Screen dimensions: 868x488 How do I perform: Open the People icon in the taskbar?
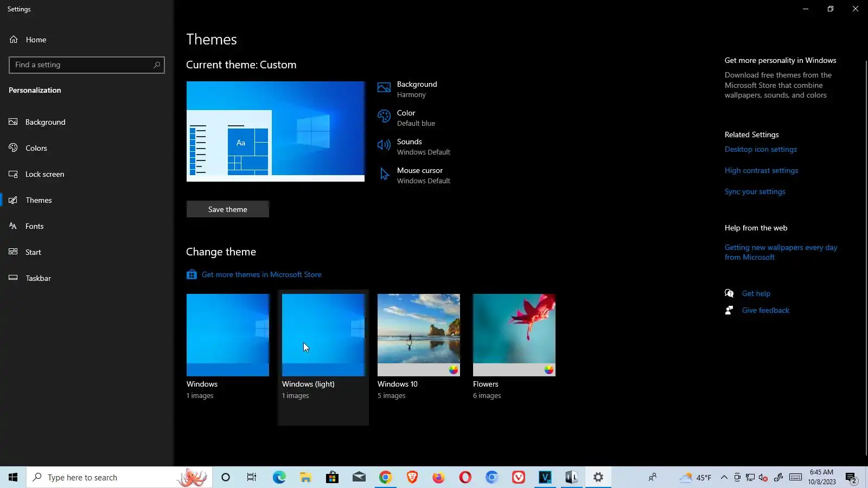point(653,477)
